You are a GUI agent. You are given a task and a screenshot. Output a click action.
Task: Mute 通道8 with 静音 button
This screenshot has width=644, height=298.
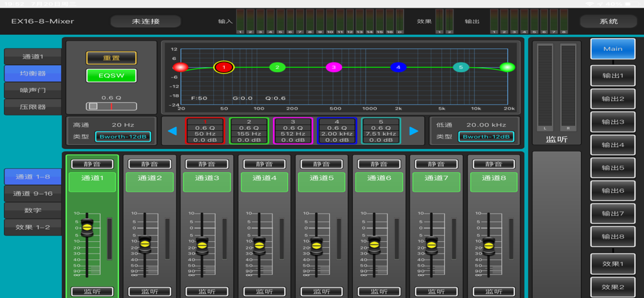pyautogui.click(x=493, y=164)
